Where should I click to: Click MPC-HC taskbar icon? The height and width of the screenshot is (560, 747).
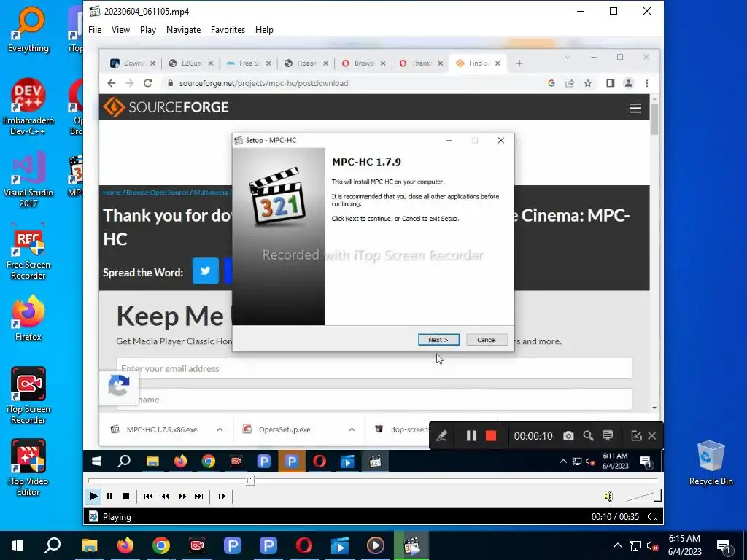(x=411, y=545)
